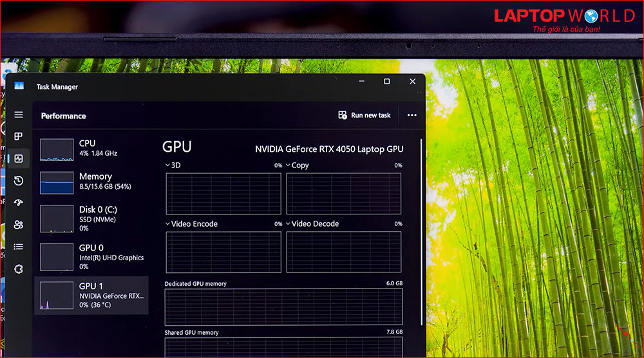Open the hamburger navigation menu

click(x=19, y=115)
